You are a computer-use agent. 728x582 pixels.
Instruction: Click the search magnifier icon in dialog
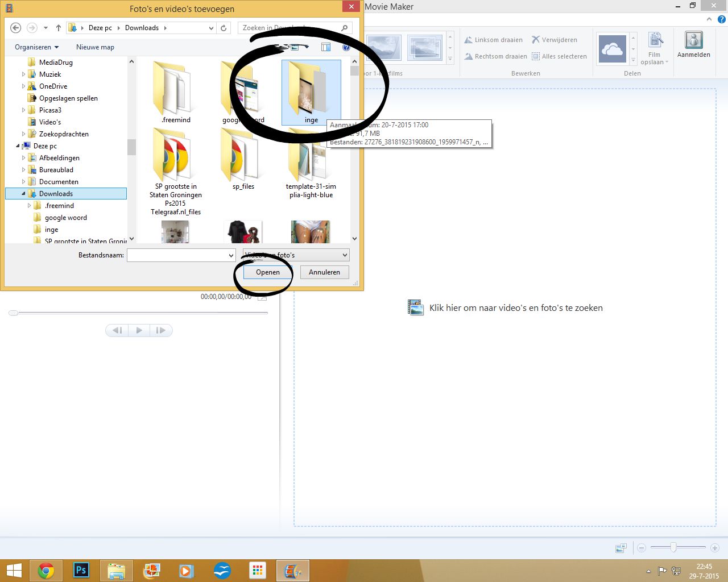(344, 28)
